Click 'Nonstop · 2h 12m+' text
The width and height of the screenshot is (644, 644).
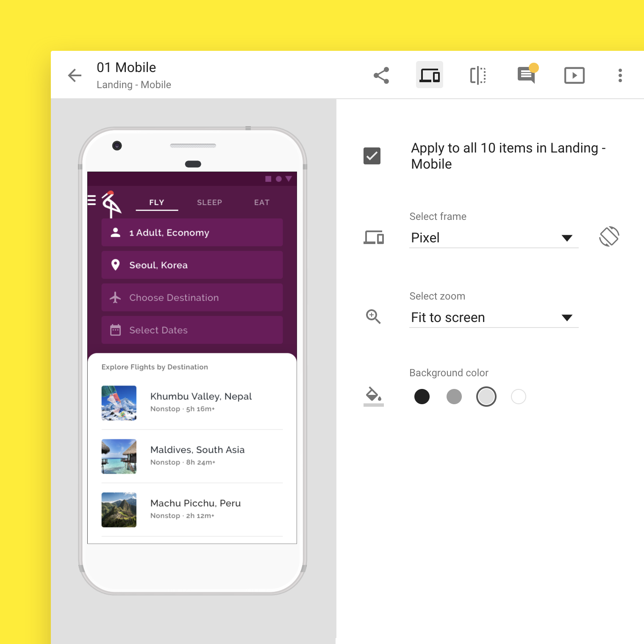(x=183, y=516)
